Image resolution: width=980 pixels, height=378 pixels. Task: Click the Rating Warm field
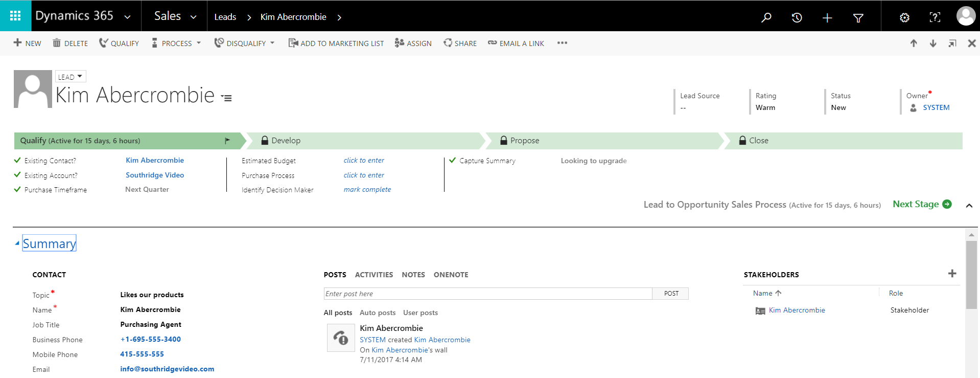pos(765,108)
